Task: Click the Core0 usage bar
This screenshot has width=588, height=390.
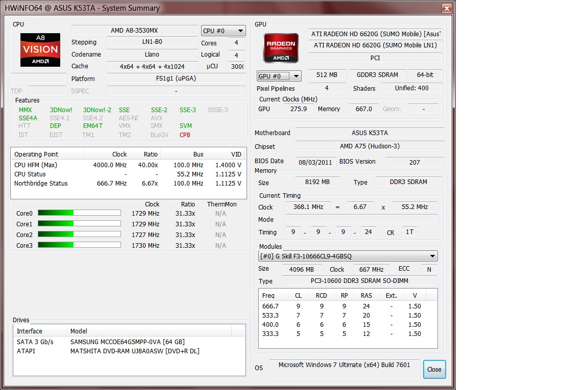Action: (x=79, y=213)
